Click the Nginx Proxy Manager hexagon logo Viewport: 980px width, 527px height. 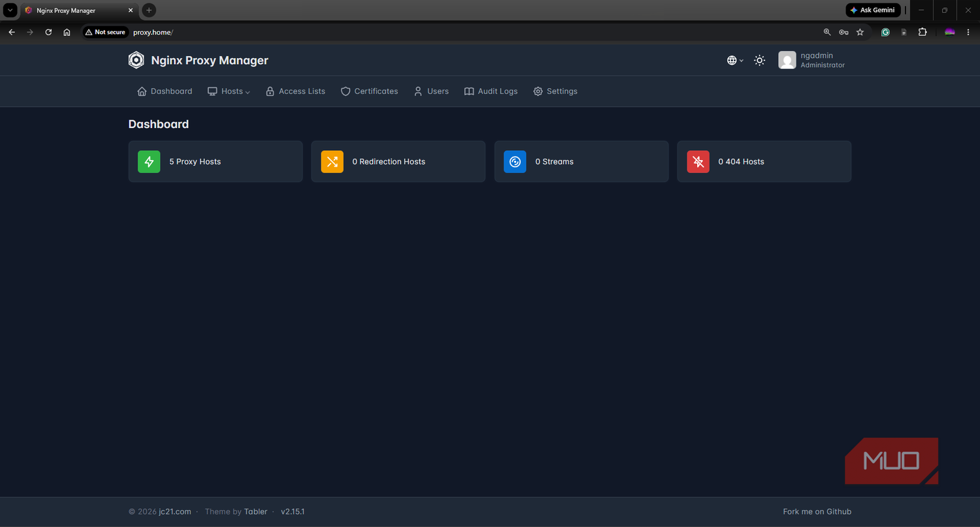tap(136, 60)
